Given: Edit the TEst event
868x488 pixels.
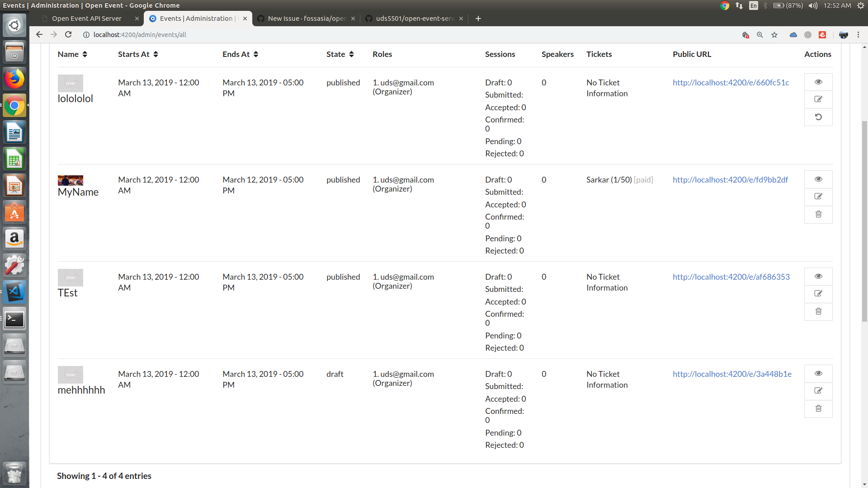Looking at the screenshot, I should [818, 294].
